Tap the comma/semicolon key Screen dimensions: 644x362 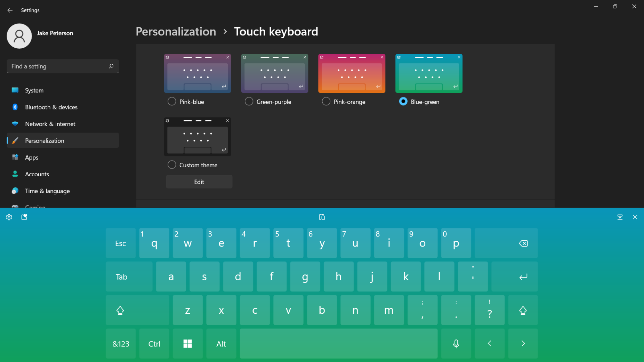[422, 310]
